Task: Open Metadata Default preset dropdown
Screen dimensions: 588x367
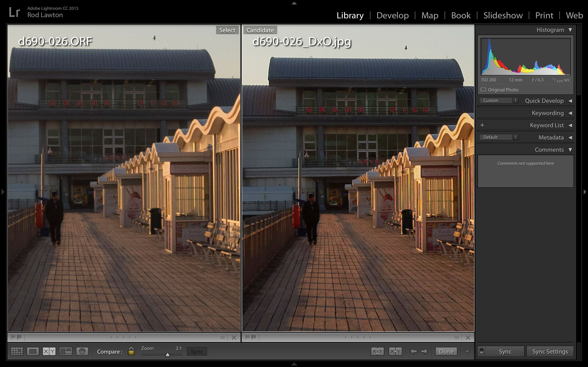Action: point(499,137)
